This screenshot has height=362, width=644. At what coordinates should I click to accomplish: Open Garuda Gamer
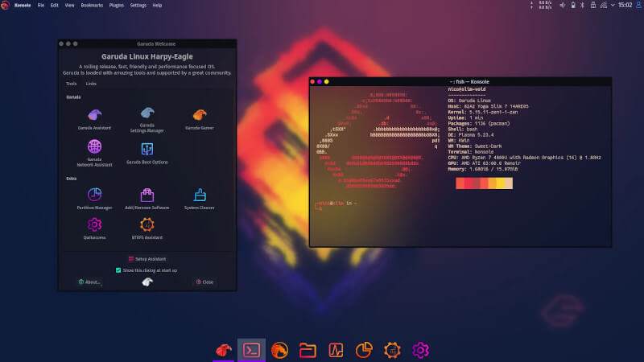(x=199, y=119)
